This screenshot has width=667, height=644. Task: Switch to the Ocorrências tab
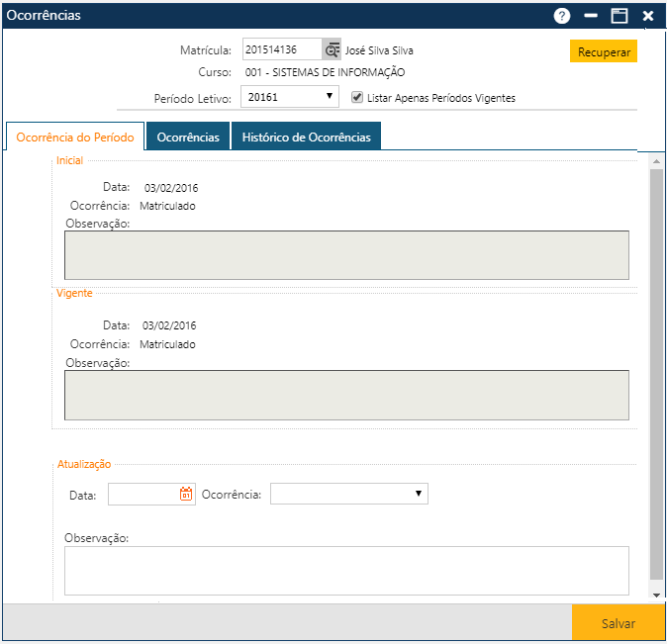click(x=188, y=138)
